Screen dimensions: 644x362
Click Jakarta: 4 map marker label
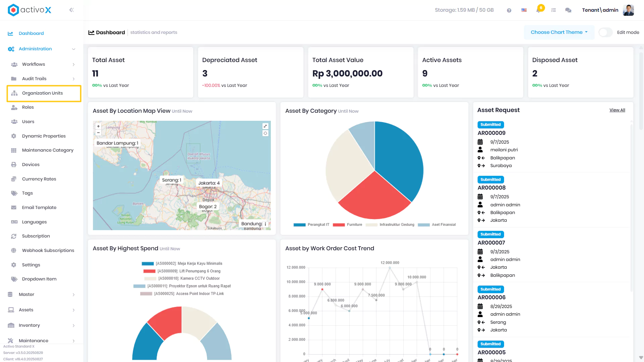pyautogui.click(x=209, y=183)
